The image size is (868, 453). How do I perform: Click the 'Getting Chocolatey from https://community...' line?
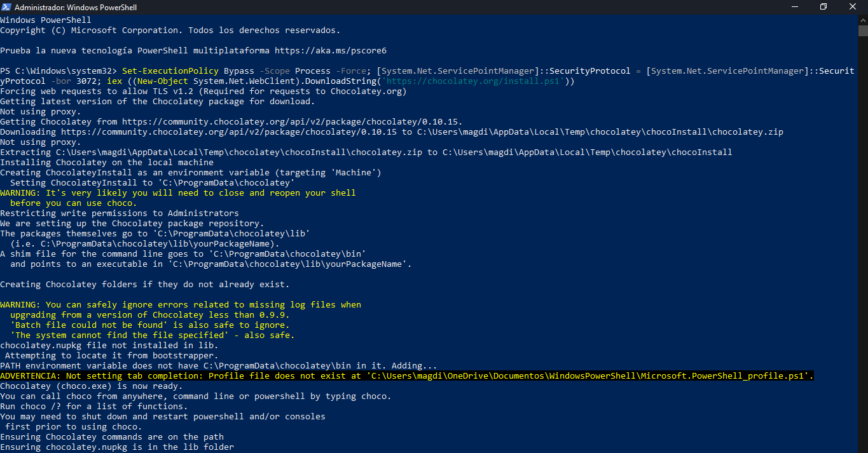tap(231, 122)
